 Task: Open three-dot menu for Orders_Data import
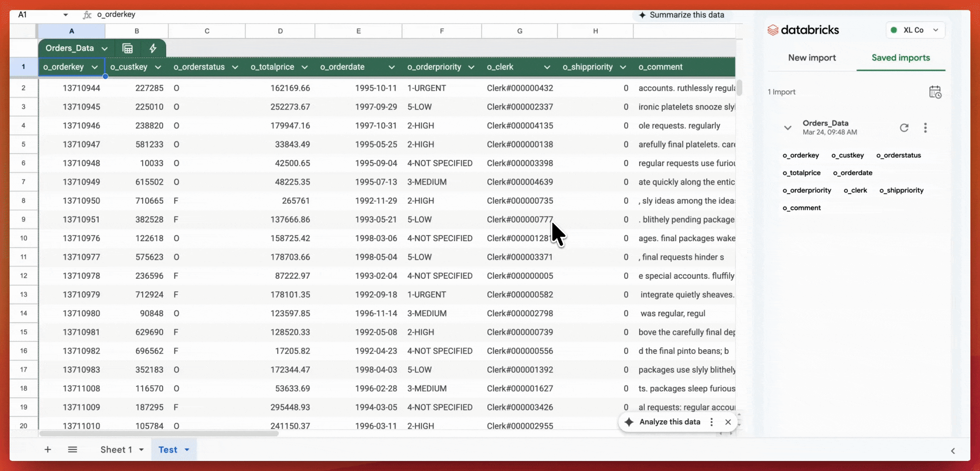pyautogui.click(x=925, y=128)
